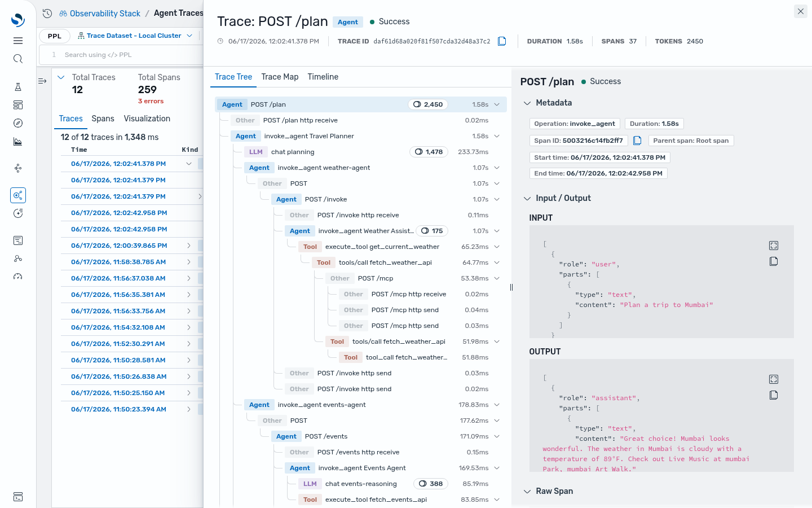Open the connected-nodes icon in sidebar
Screen dimensions: 812x508
pyautogui.click(x=18, y=259)
